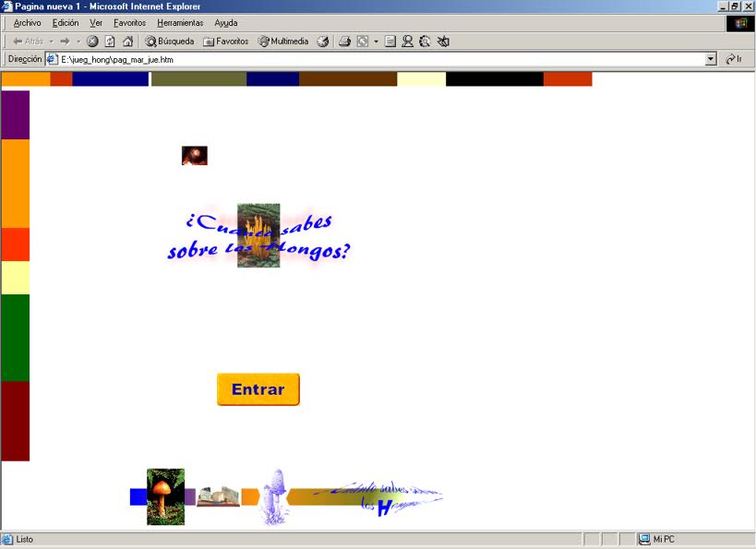
Task: Click the forward arrow button
Action: 66,42
